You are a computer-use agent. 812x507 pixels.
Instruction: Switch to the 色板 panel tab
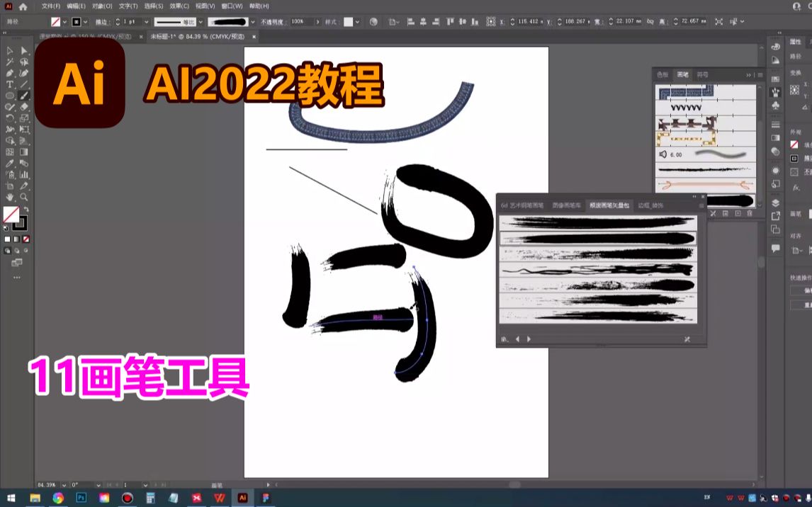[x=662, y=73]
